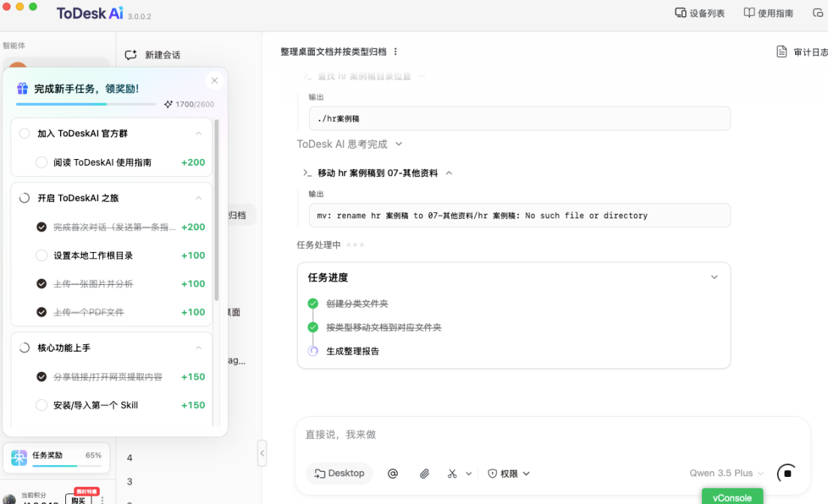Click the Desktop folder icon in input bar
828x504 pixels.
coord(319,473)
